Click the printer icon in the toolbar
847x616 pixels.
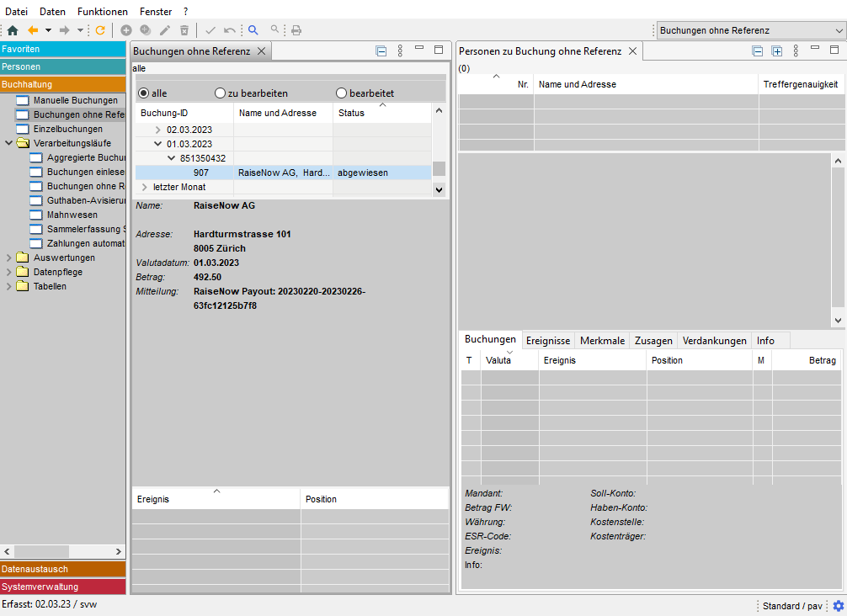[x=296, y=30]
